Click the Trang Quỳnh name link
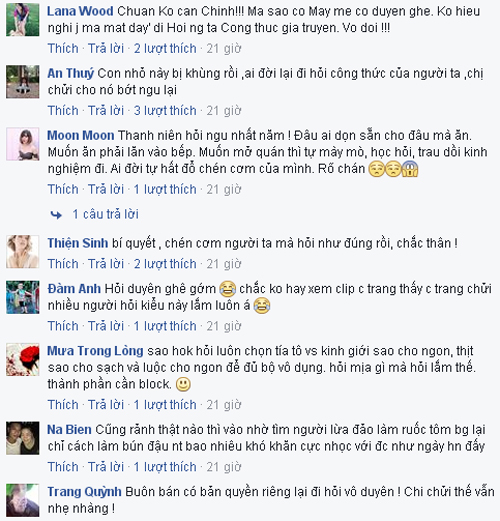This screenshot has width=500, height=521. tap(84, 492)
